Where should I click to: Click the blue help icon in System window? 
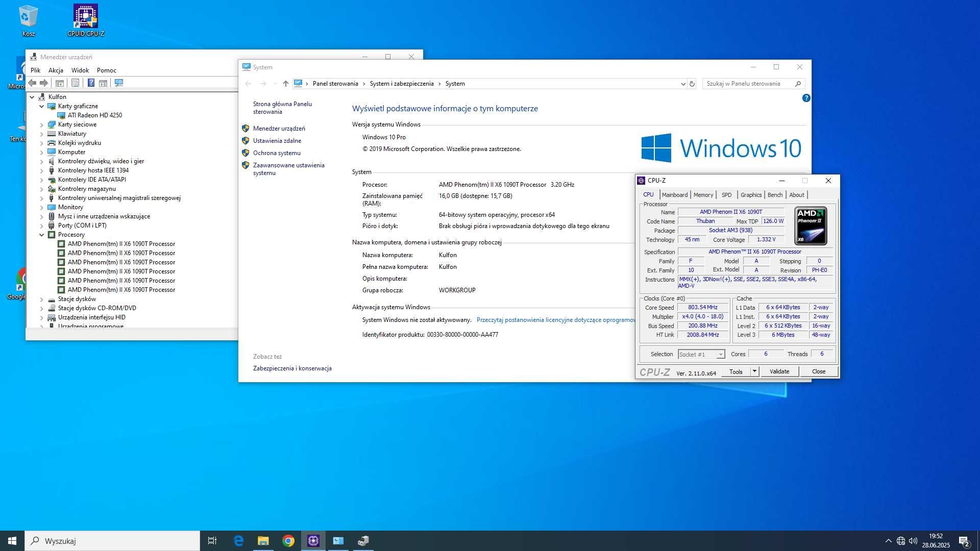click(x=806, y=98)
